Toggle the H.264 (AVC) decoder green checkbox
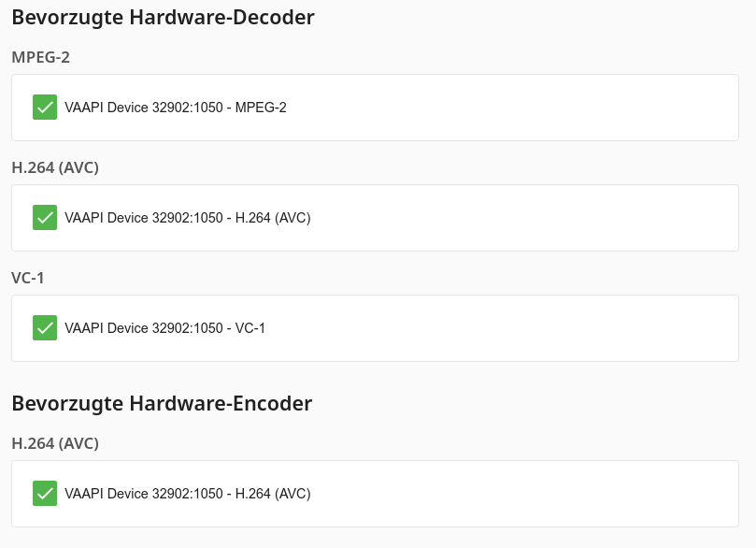This screenshot has height=548, width=756. tap(45, 218)
